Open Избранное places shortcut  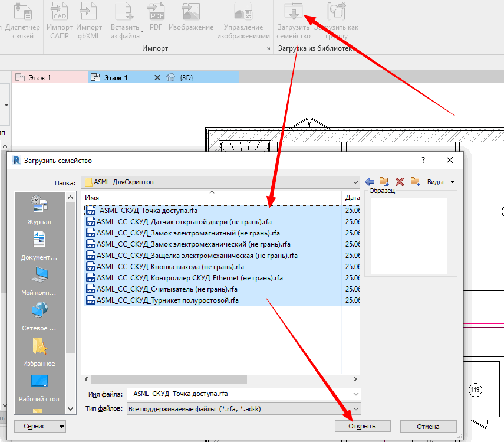point(39,352)
